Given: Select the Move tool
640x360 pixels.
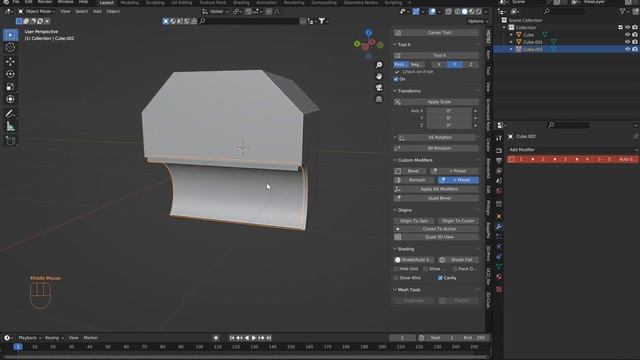Looking at the screenshot, I should pos(10,61).
